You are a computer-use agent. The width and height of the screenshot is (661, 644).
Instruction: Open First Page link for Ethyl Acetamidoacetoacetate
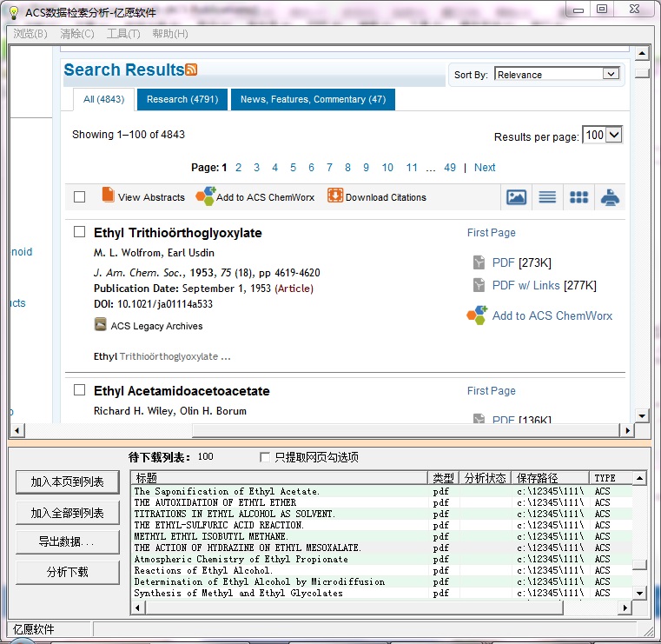pyautogui.click(x=491, y=391)
